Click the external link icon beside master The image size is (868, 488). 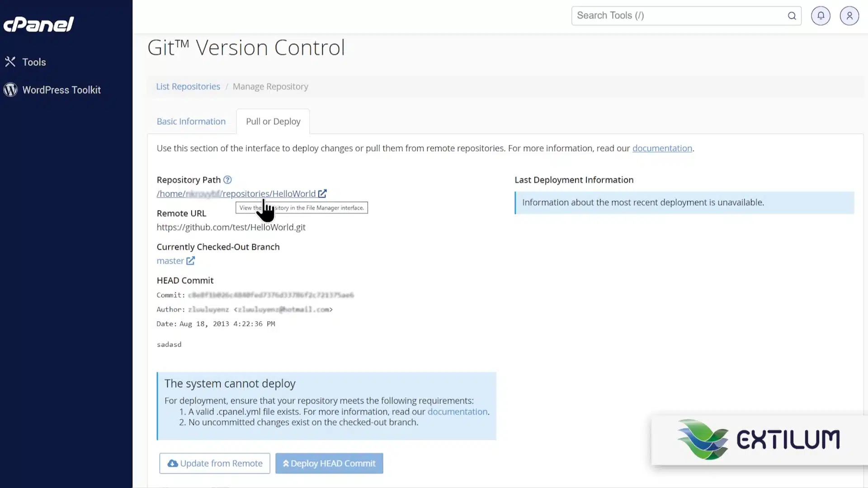(191, 261)
